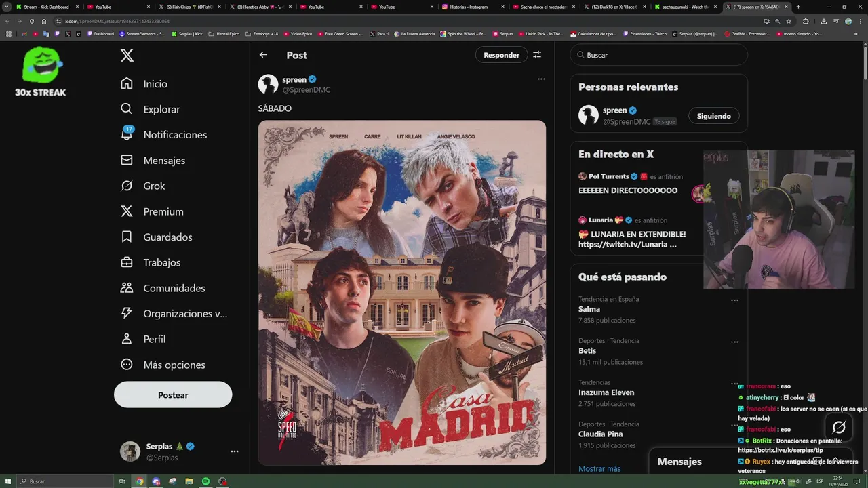Image resolution: width=868 pixels, height=488 pixels.
Task: Switch to Heretics Abby X tab
Action: point(260,7)
